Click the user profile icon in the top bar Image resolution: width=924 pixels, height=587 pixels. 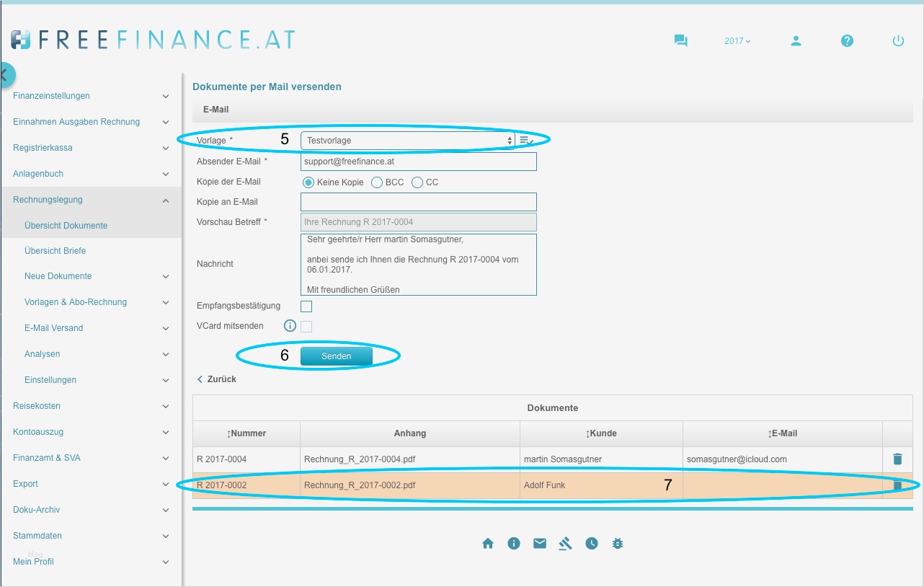796,41
